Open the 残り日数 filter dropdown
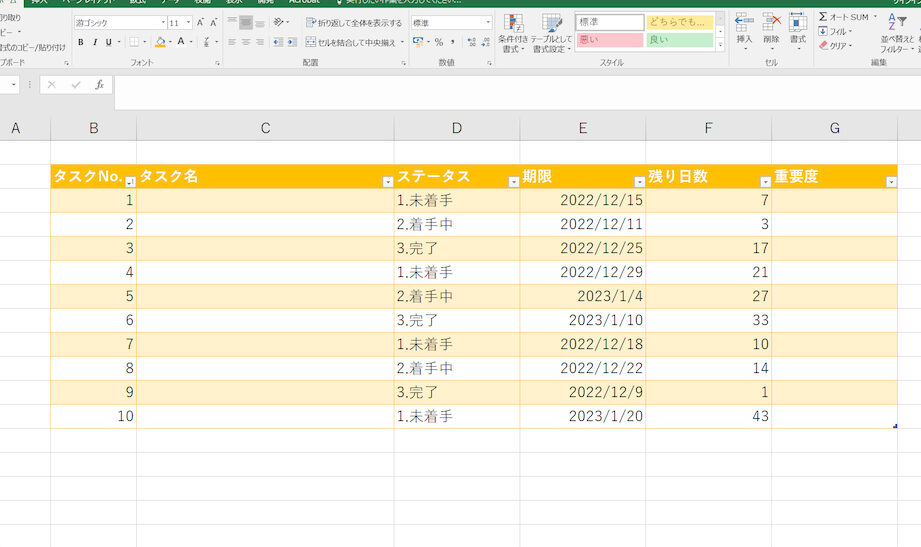Screen dimensions: 921x547 tap(765, 182)
